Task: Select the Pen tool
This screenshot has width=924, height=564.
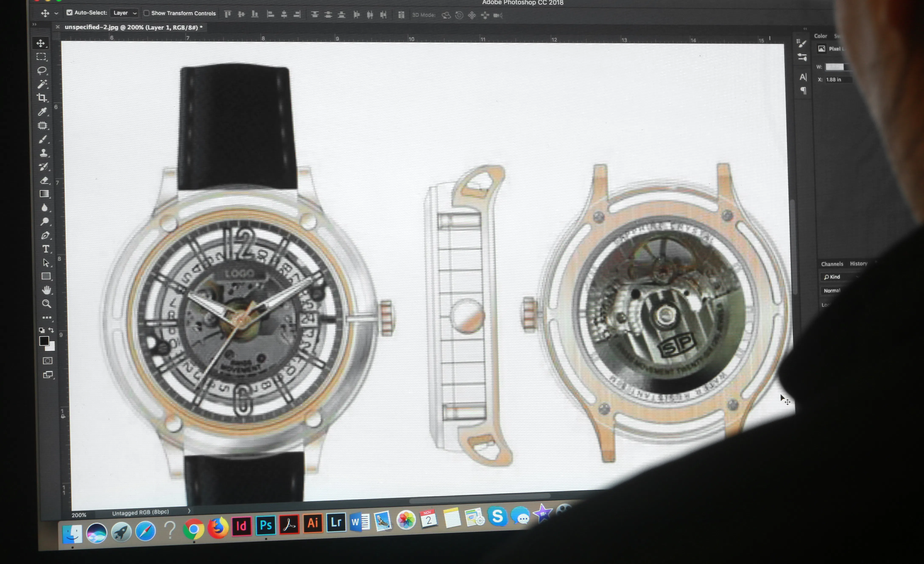Action: (x=45, y=235)
